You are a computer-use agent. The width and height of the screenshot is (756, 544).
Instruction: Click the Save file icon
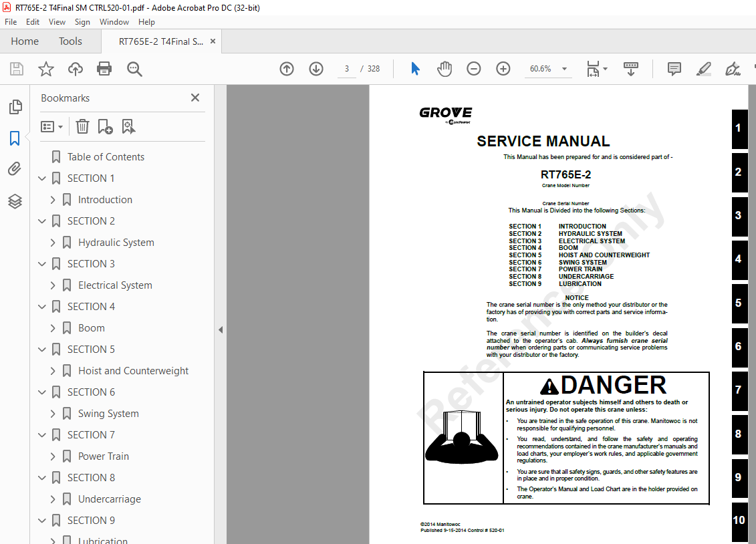point(17,69)
